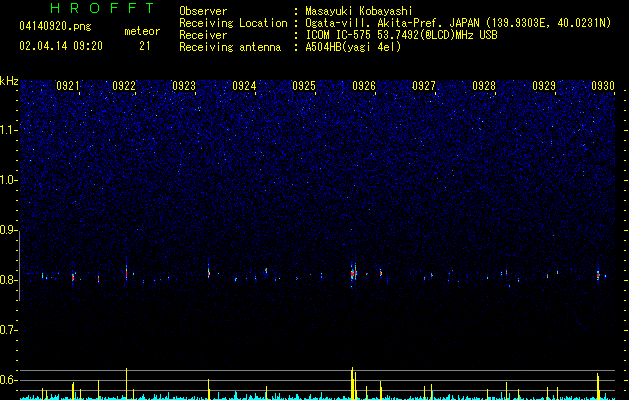Click the meteor count label
This screenshot has height=400, width=629.
click(142, 31)
